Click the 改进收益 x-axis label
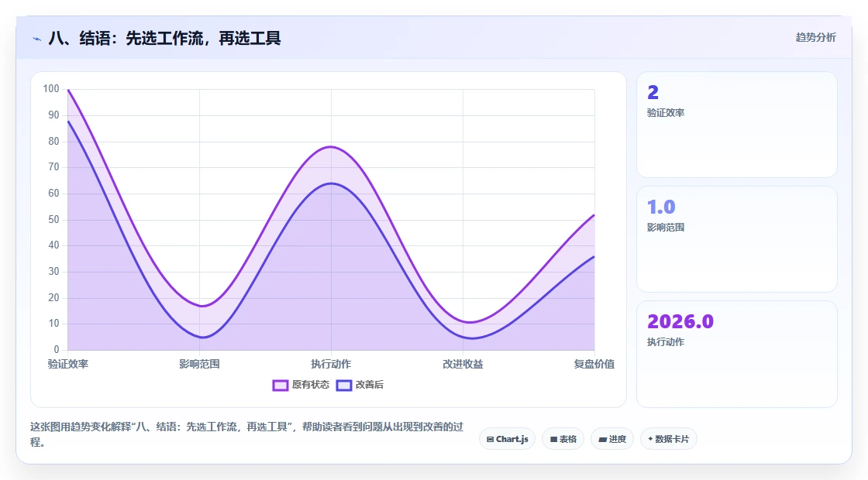The image size is (868, 480). pyautogui.click(x=463, y=364)
